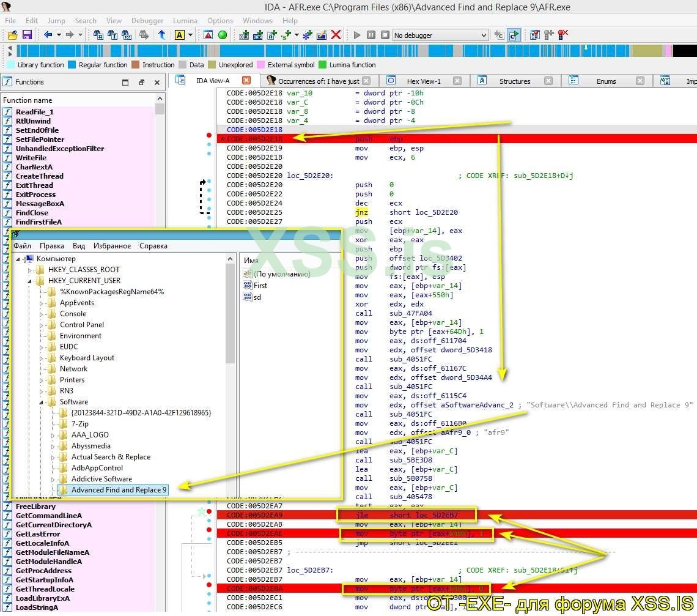Open the Debugger menu

coord(147,20)
